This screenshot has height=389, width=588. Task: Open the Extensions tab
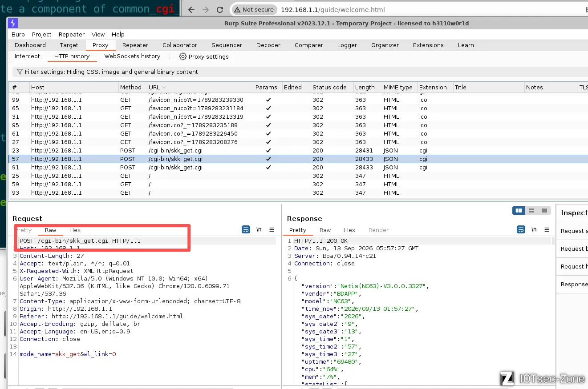[428, 45]
